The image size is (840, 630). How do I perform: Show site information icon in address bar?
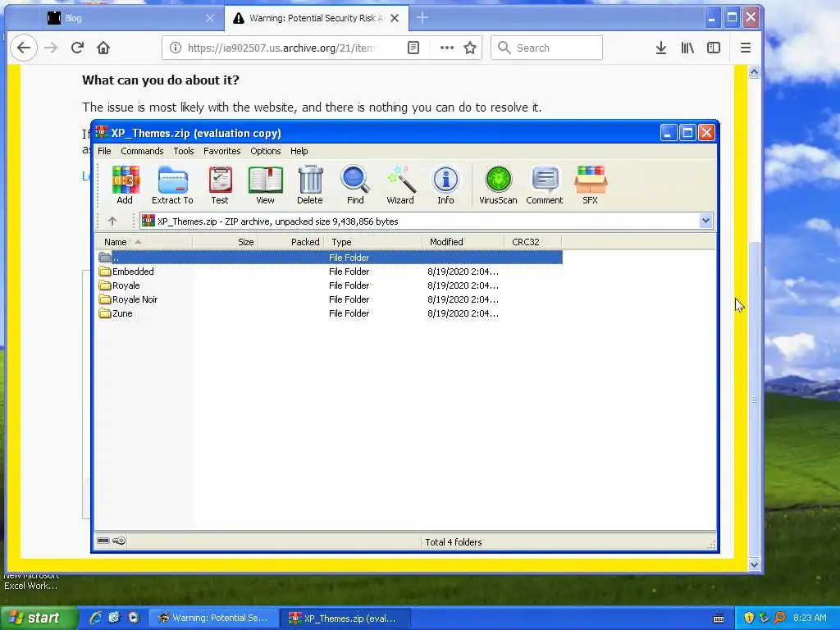tap(176, 48)
